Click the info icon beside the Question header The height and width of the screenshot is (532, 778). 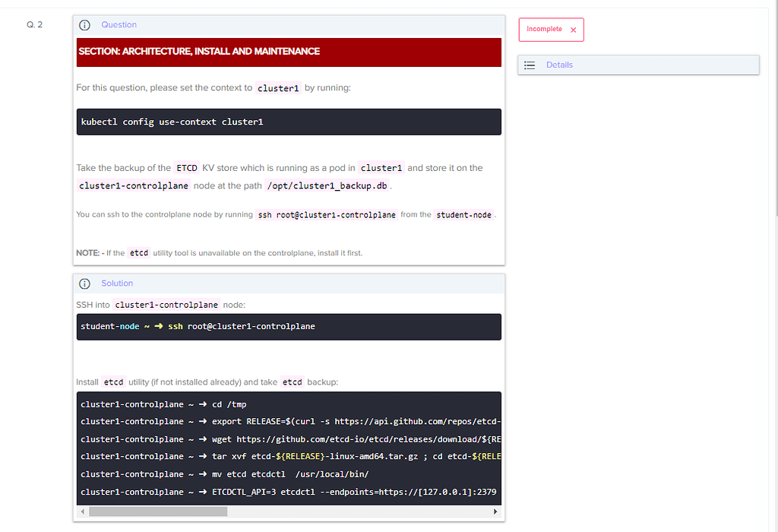pyautogui.click(x=84, y=25)
